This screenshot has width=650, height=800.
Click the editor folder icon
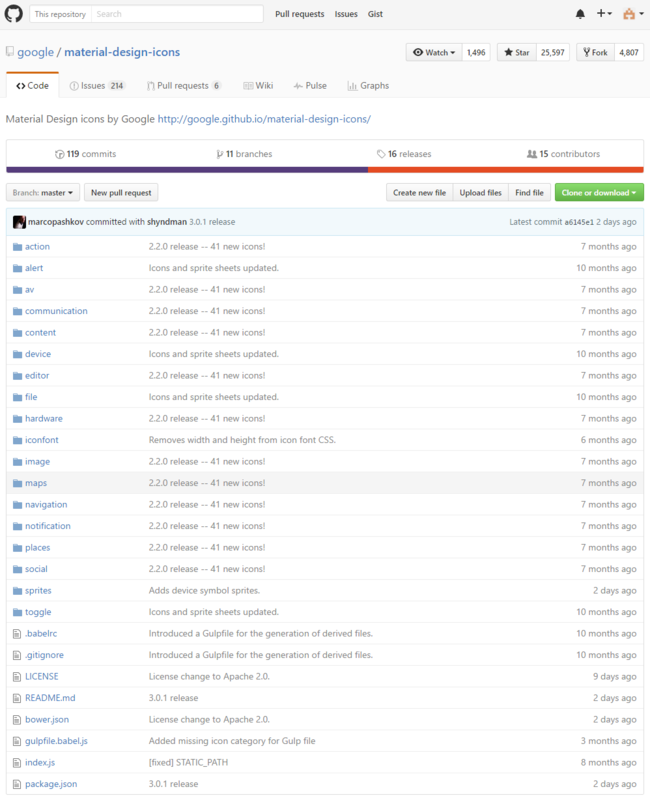(17, 376)
